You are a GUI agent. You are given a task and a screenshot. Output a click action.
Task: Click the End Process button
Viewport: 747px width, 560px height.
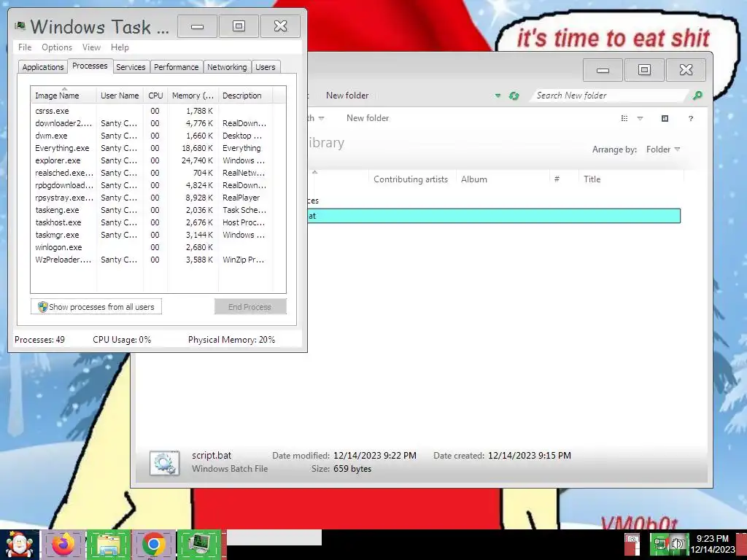(250, 307)
